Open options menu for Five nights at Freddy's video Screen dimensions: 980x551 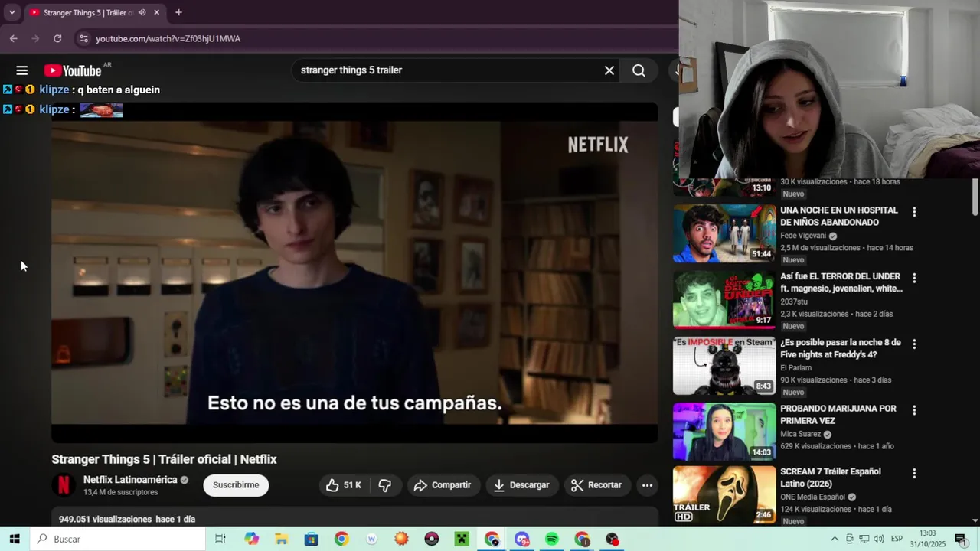(x=913, y=344)
